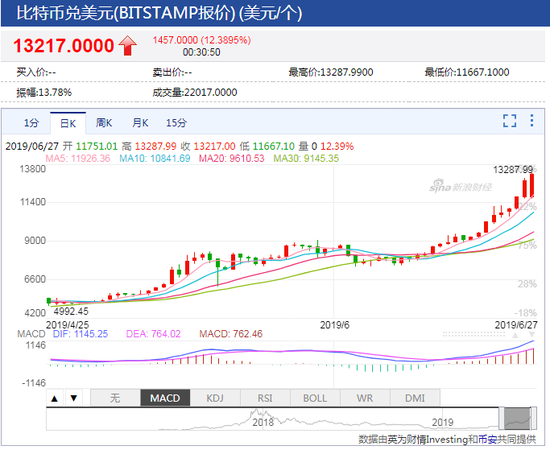Click the MA5: 11926.36 legend

pos(78,159)
